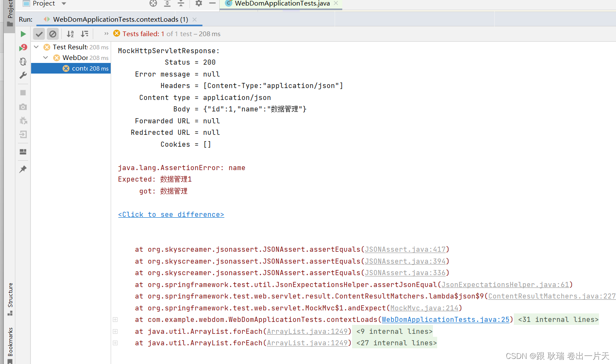Stop the running process icon
The image size is (616, 364).
click(23, 93)
